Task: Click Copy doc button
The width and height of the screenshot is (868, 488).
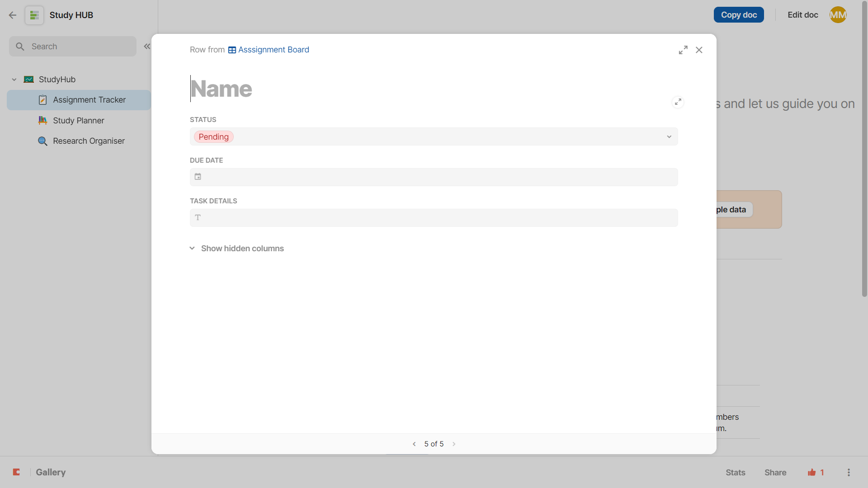Action: click(x=739, y=15)
